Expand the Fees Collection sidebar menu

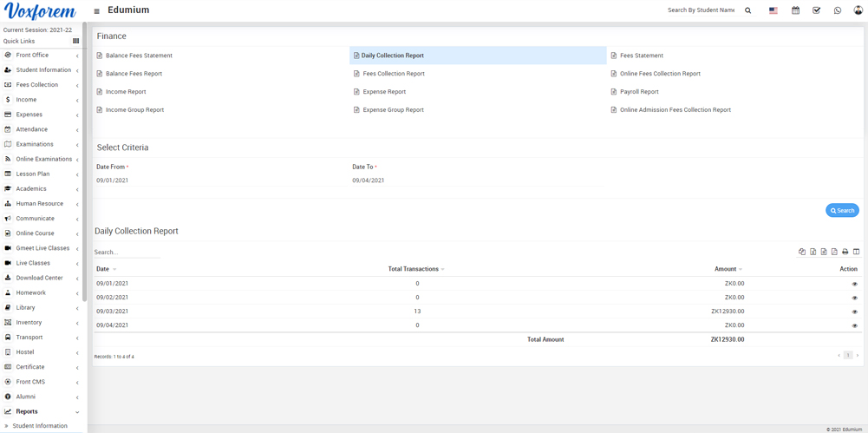[x=37, y=85]
